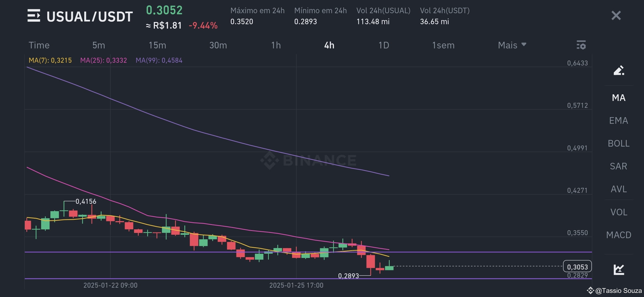Switch to the Time line chart
Image resolution: width=644 pixels, height=297 pixels.
39,45
